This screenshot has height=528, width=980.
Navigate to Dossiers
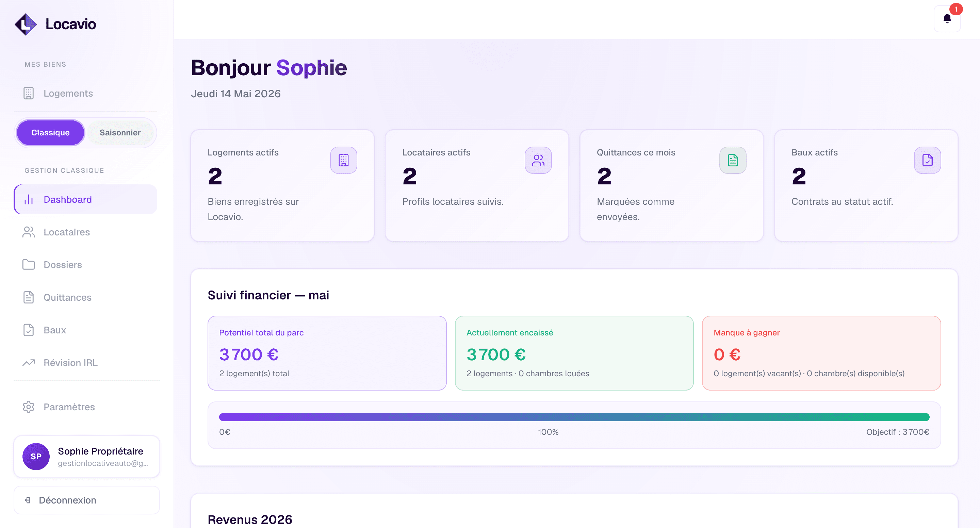tap(86, 265)
